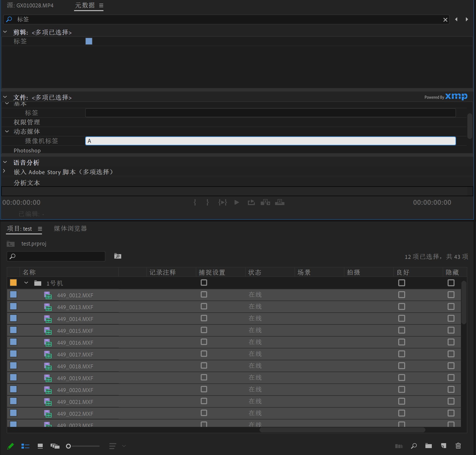Image resolution: width=476 pixels, height=455 pixels.
Task: Click the blue 标签 color swatch
Action: click(x=89, y=41)
